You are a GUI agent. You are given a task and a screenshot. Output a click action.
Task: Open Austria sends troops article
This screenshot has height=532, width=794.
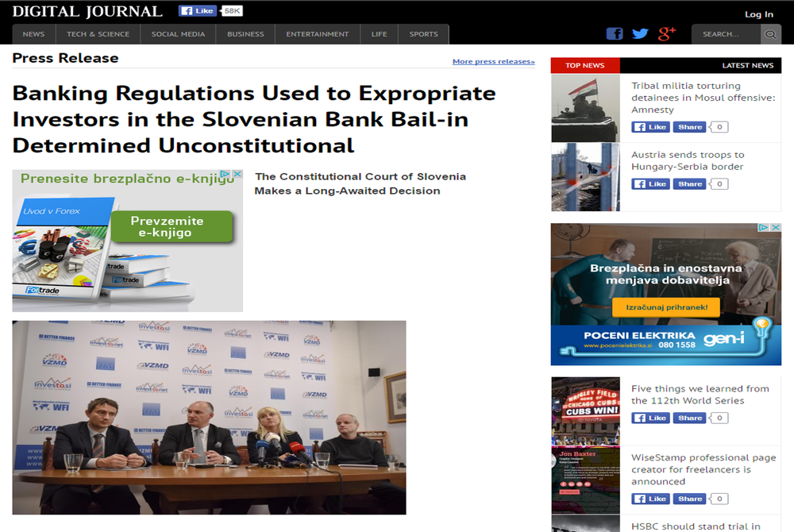687,160
